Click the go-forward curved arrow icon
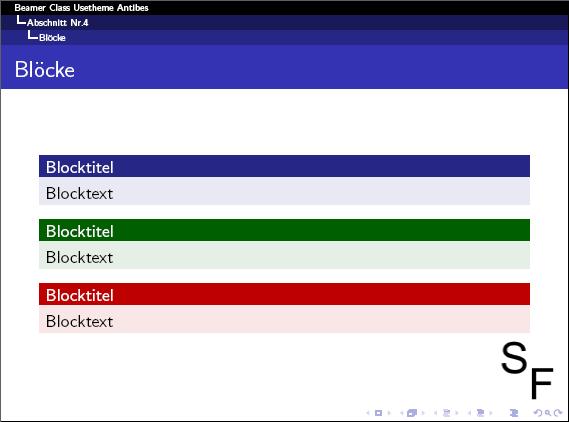Viewport: 569px width, 422px height. 558,413
